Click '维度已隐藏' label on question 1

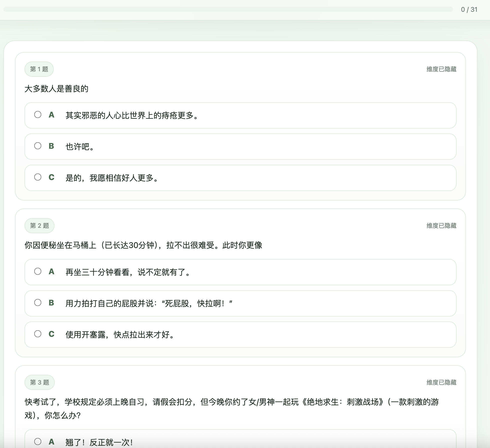click(441, 69)
